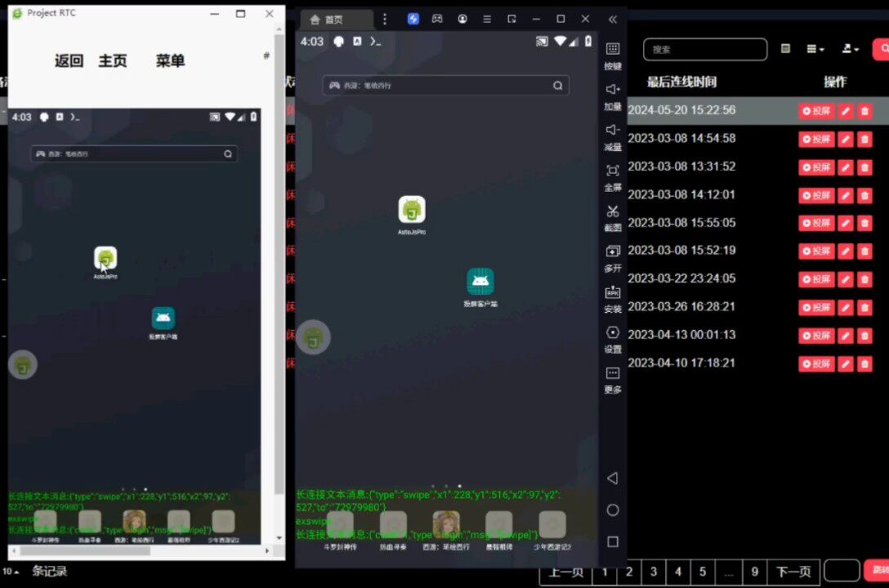Tap the Android home circle in emulator sidebar
Viewport: 889px width, 588px height.
[612, 510]
